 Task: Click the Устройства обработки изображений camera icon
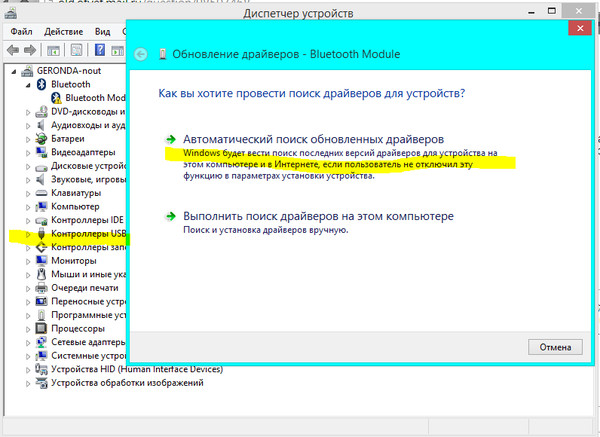[41, 383]
